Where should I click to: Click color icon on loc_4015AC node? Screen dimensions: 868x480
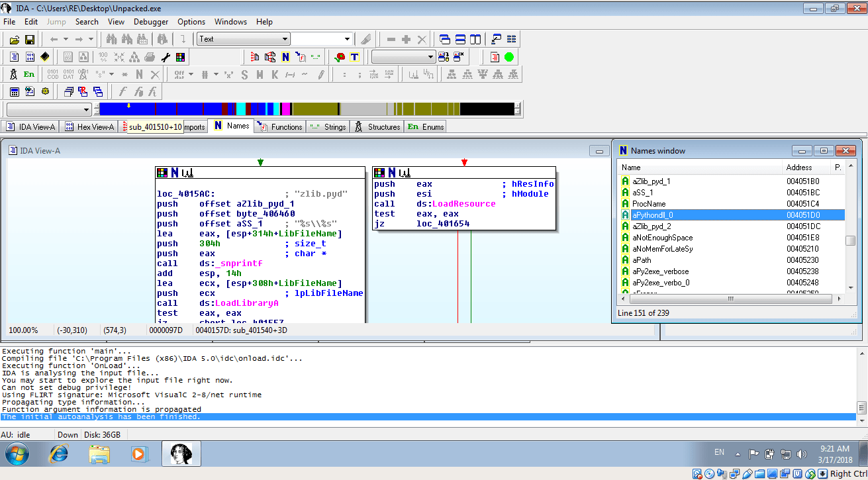click(x=162, y=173)
